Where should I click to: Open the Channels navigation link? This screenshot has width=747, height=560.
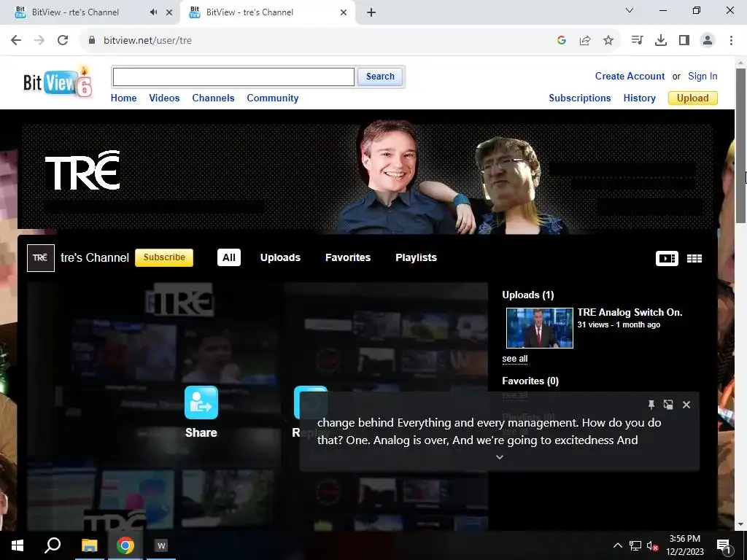[x=213, y=98]
